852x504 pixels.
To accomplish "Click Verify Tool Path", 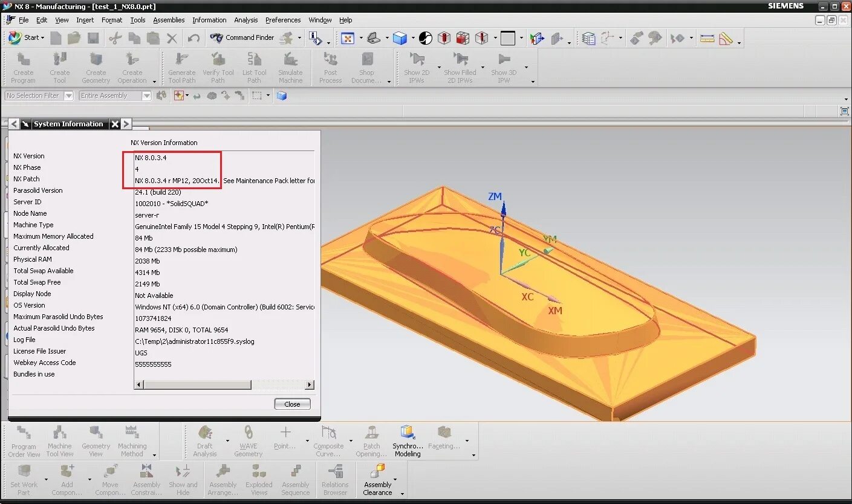I will point(218,67).
